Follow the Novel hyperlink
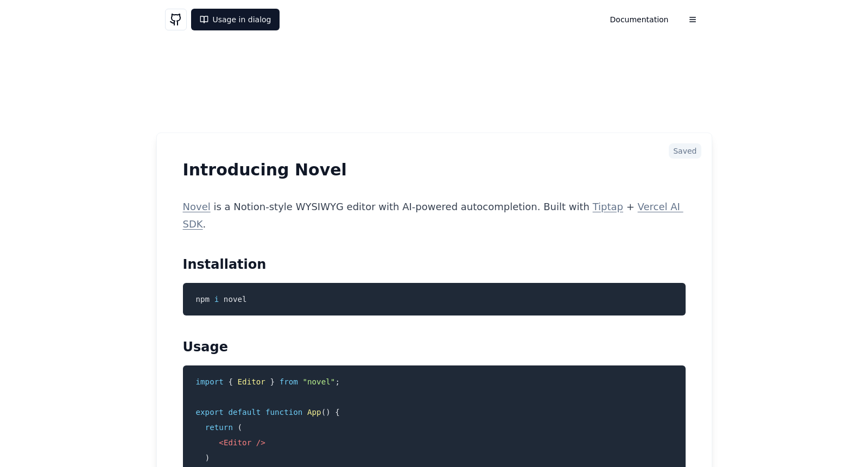 coord(197,207)
